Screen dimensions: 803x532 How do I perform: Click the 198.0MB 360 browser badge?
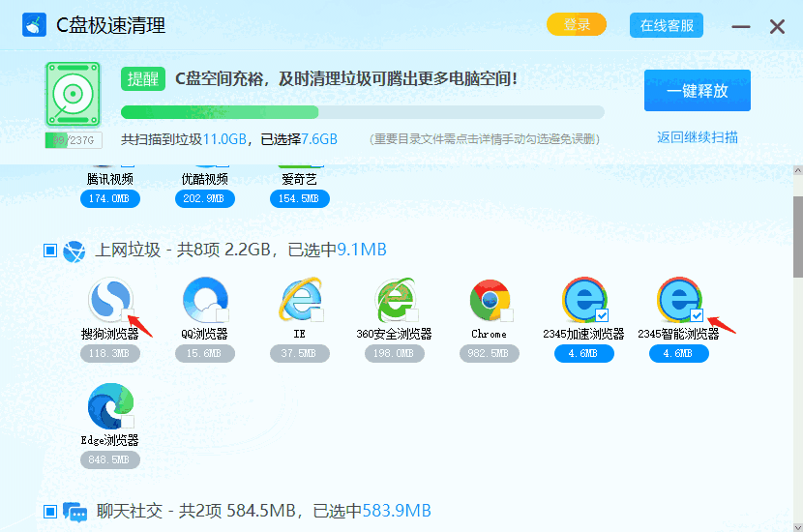point(395,353)
